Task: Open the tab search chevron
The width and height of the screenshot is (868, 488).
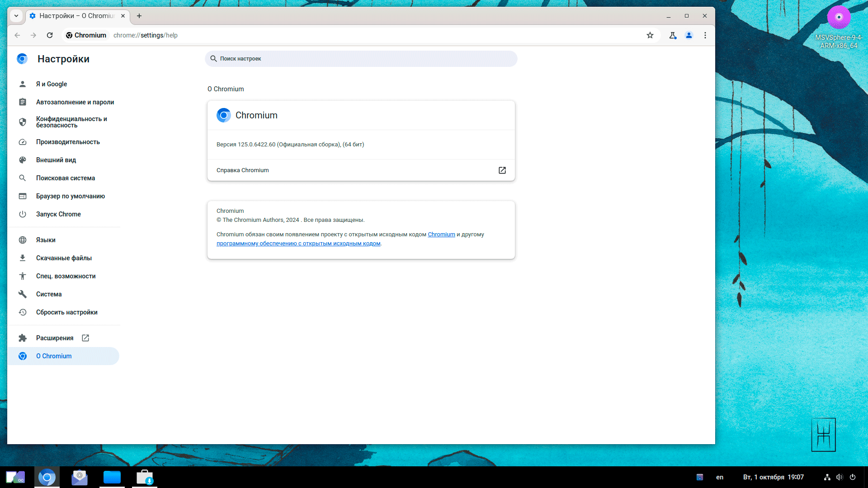Action: pos(16,16)
